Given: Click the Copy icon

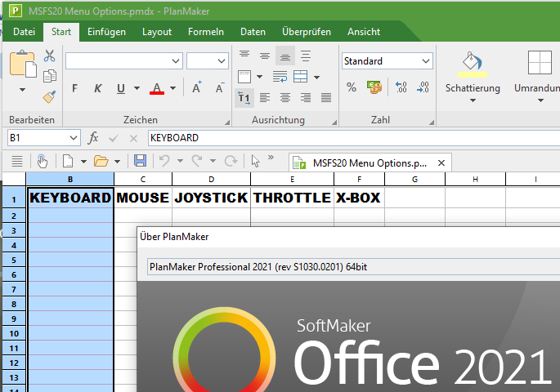Looking at the screenshot, I should (x=50, y=76).
